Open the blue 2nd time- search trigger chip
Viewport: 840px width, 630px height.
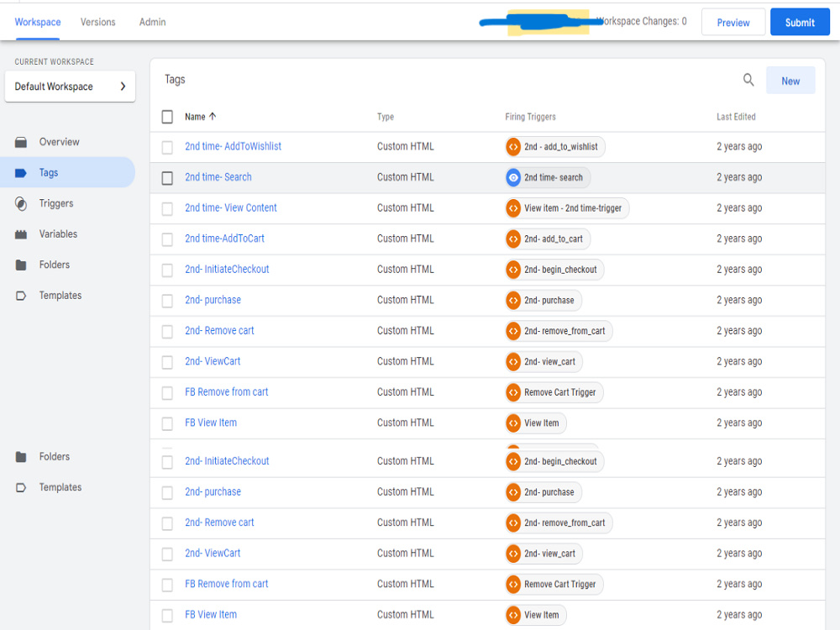pos(548,177)
